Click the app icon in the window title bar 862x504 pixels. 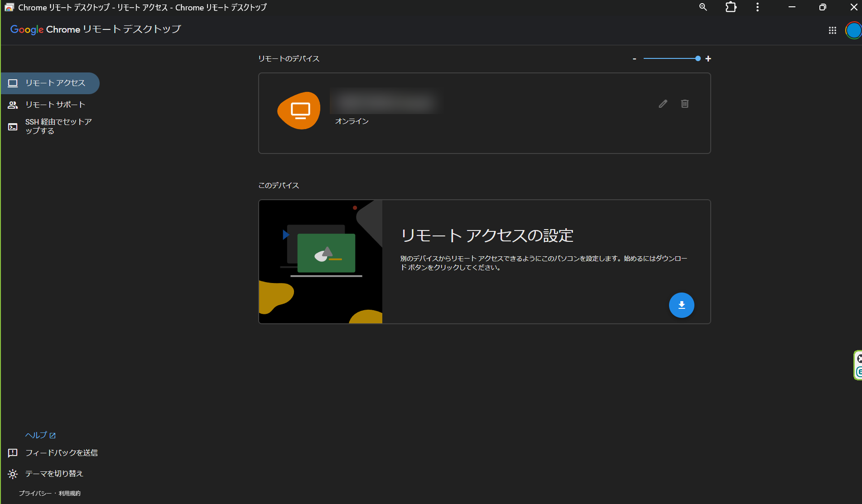click(x=9, y=7)
